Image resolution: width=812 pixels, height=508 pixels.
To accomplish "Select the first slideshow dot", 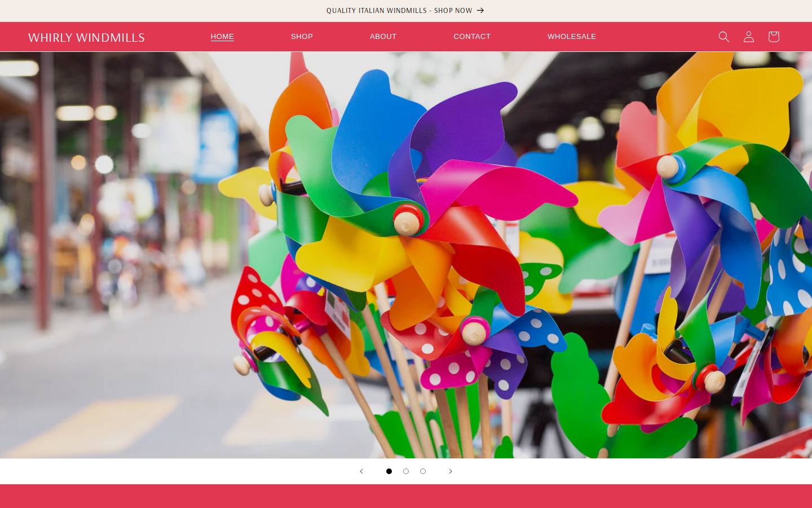I will click(x=389, y=471).
